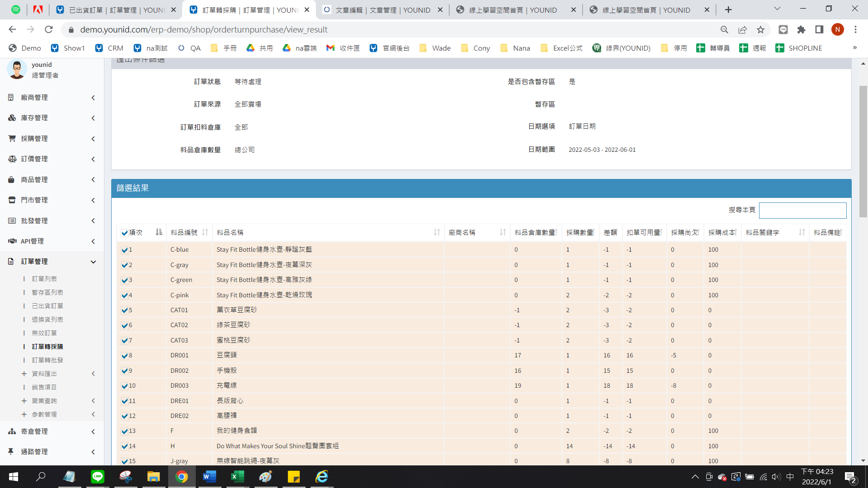Toggle checkbox for row 4 C-pink
868x488 pixels.
pyautogui.click(x=125, y=296)
